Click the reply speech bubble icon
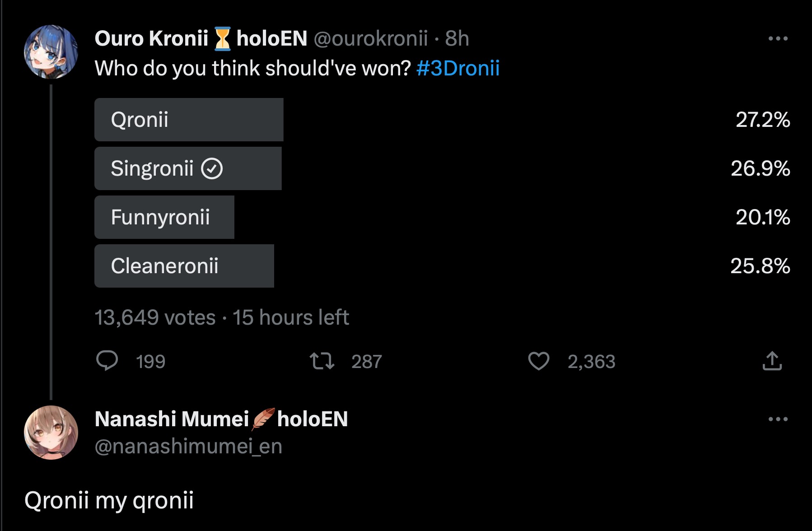 coord(107,361)
